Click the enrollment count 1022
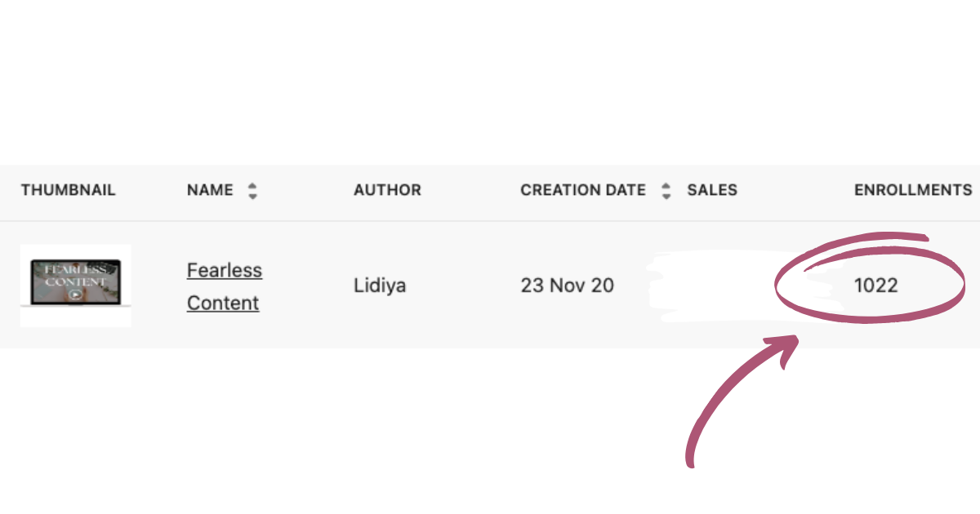The height and width of the screenshot is (514, 980). (875, 286)
